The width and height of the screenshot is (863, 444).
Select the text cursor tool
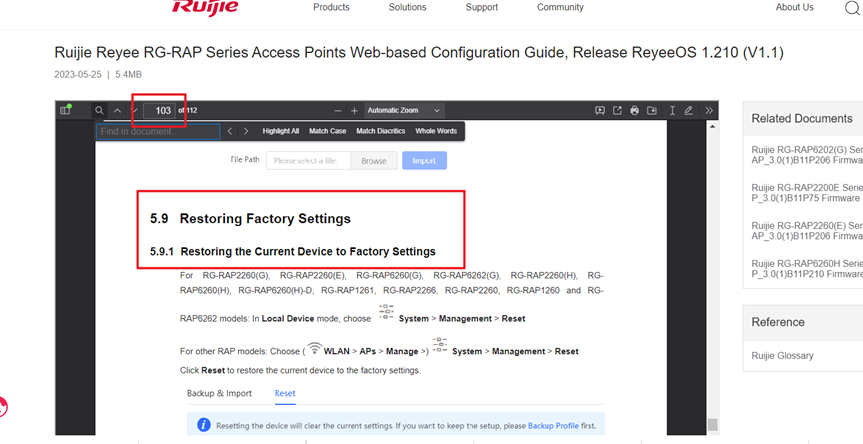[x=672, y=111]
